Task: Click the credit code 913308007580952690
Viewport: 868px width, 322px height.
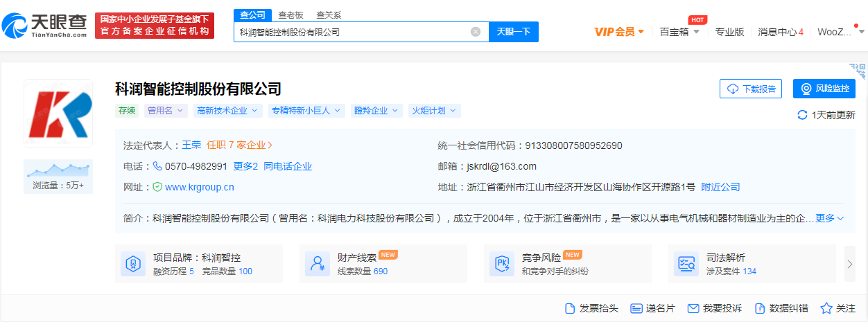Action: pos(574,145)
